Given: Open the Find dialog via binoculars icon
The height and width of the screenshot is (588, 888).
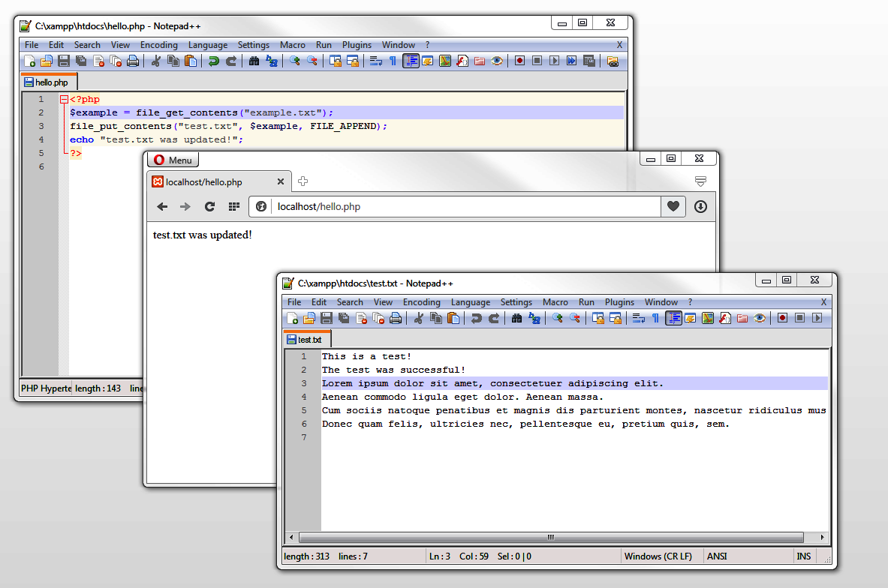Looking at the screenshot, I should [254, 61].
